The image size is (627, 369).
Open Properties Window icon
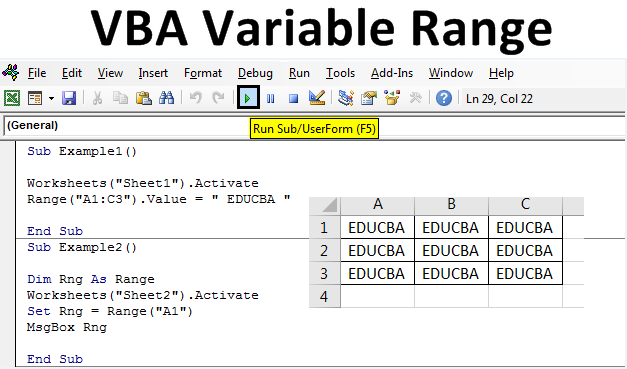[x=369, y=98]
